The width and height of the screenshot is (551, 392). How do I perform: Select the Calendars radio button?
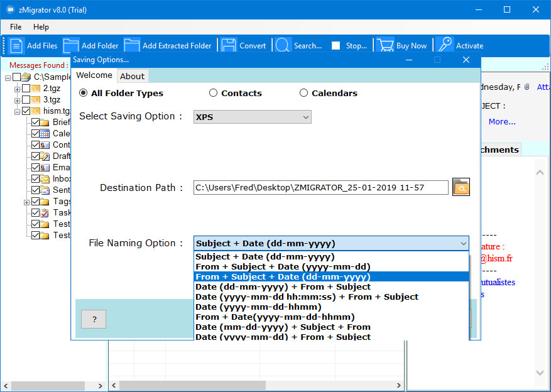(303, 93)
